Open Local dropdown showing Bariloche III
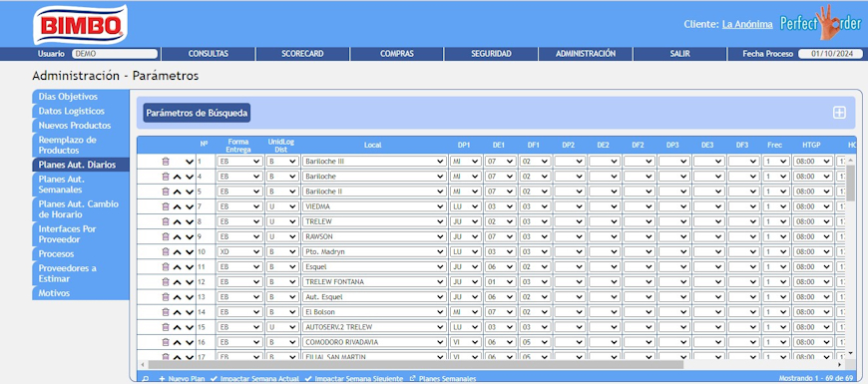The width and height of the screenshot is (868, 384). point(374,162)
